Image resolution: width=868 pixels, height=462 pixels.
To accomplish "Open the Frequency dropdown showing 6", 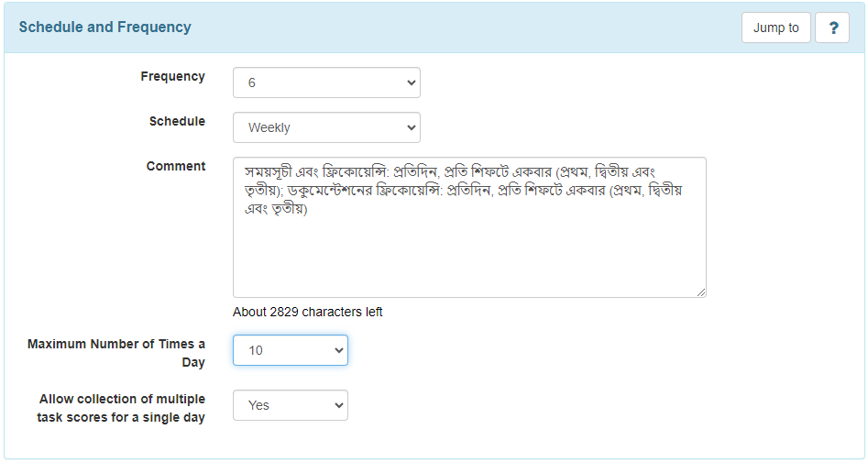I will click(x=326, y=82).
